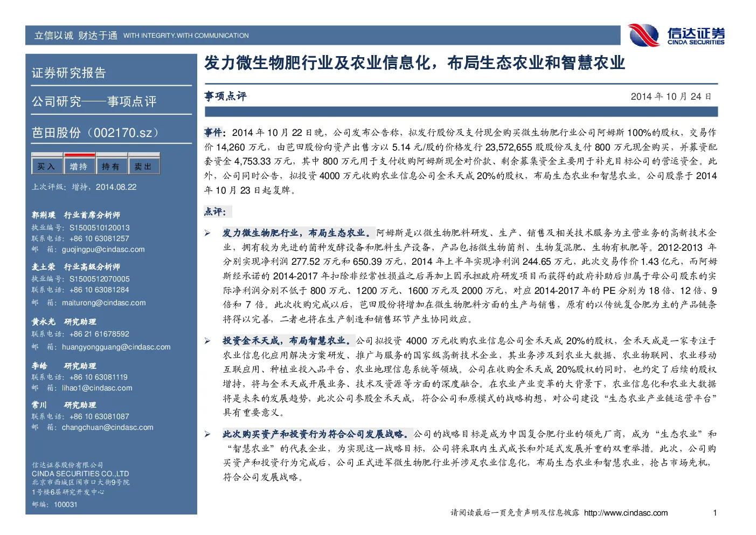Click the address 北京市西城区闹市口大街9号院
Image resolution: width=756 pixels, height=535 pixels.
coord(80,482)
